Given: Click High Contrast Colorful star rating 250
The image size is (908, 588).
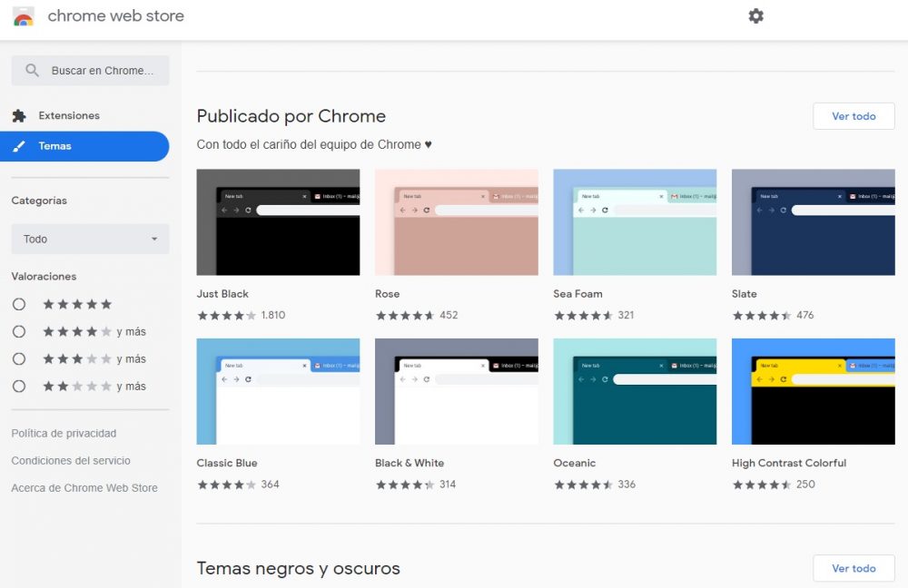Looking at the screenshot, I should pyautogui.click(x=774, y=485).
